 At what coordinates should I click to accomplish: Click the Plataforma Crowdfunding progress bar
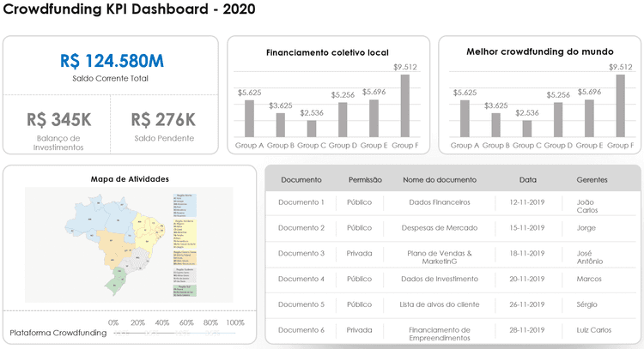(174, 333)
